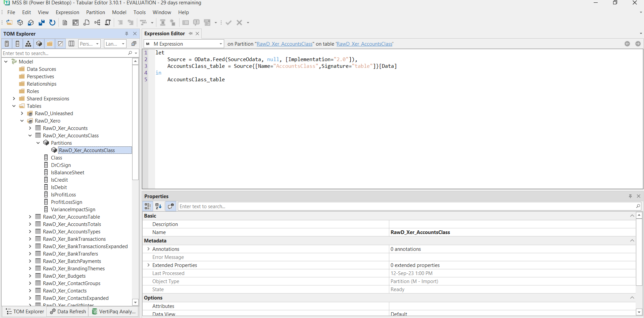Open the RawD_Xer_AccountsClass table hyperlink
The image size is (644, 318).
pos(364,44)
